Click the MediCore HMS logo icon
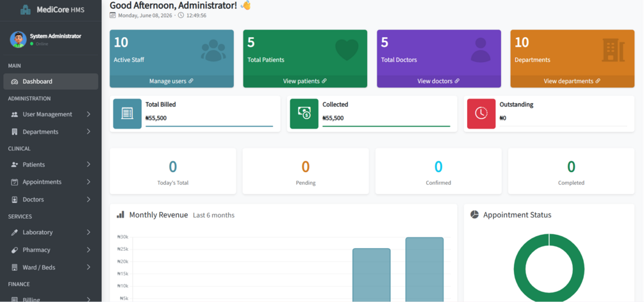The width and height of the screenshot is (644, 302). [26, 10]
